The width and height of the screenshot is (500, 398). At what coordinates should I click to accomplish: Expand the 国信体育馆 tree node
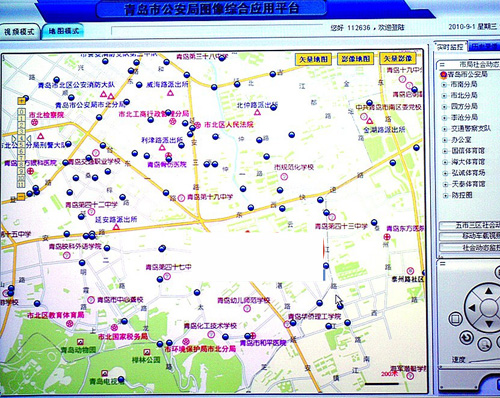[445, 151]
